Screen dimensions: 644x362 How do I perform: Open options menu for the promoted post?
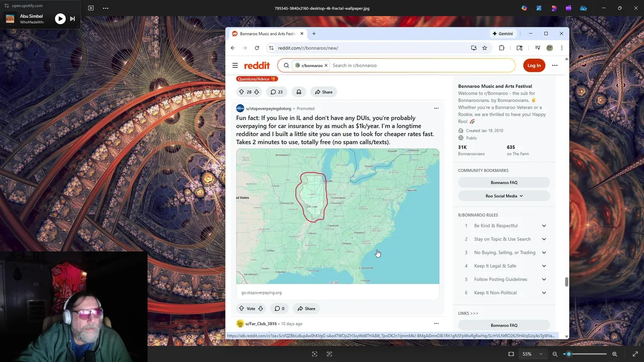point(436,108)
